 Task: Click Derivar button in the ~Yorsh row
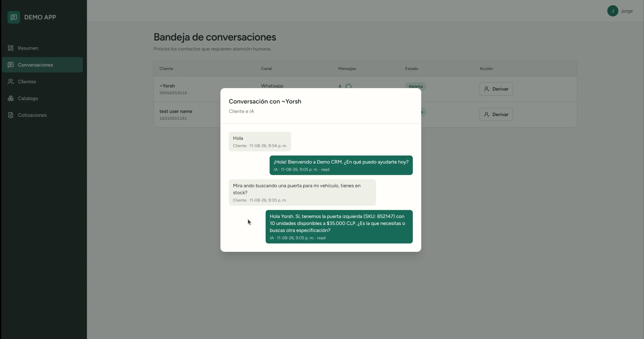point(496,89)
